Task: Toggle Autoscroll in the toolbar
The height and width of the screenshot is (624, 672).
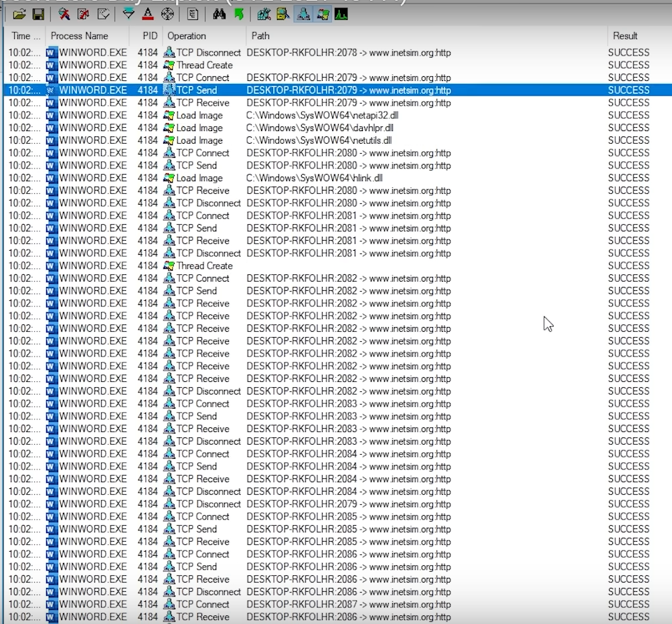Action: coord(83,15)
